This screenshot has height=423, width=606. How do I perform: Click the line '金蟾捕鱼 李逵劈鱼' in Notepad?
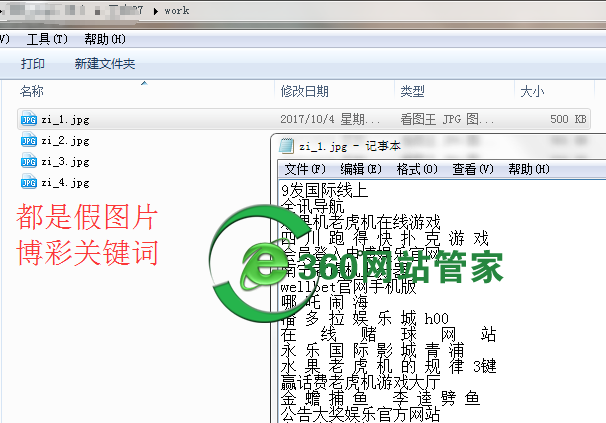click(380, 398)
